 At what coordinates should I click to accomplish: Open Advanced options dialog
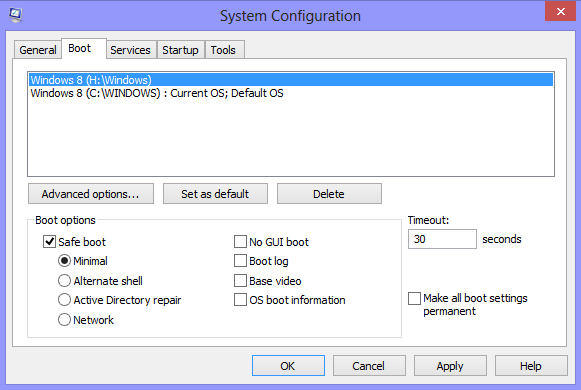coord(91,194)
